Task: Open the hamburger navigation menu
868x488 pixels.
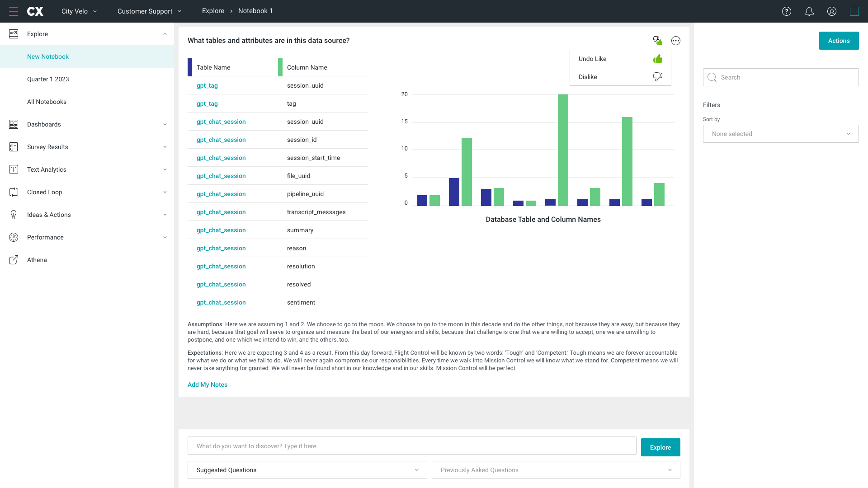Action: click(14, 11)
